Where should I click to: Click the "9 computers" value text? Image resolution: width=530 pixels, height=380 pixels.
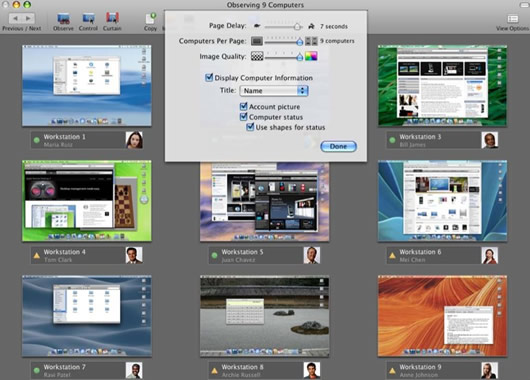pos(337,41)
